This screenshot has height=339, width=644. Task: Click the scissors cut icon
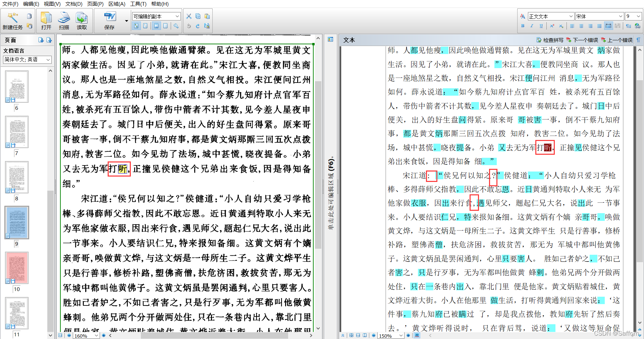(189, 16)
